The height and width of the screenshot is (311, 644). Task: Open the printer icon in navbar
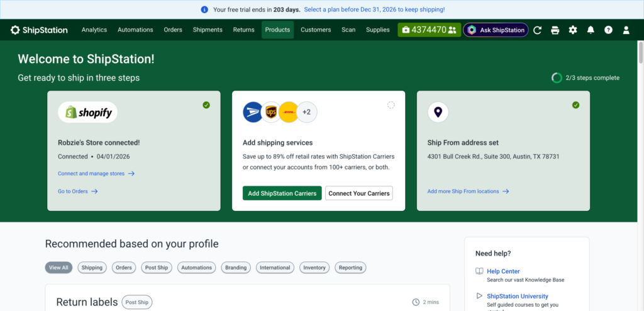click(x=555, y=30)
